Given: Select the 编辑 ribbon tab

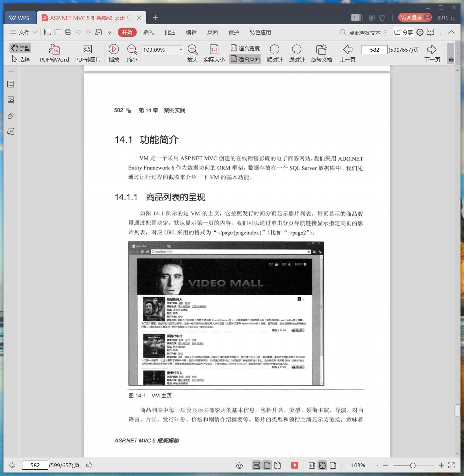Looking at the screenshot, I should (x=191, y=32).
